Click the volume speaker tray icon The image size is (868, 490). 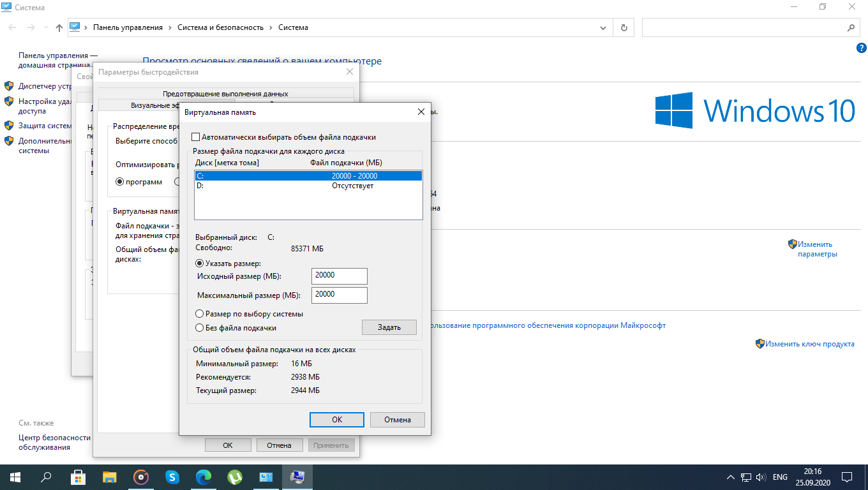click(x=761, y=477)
